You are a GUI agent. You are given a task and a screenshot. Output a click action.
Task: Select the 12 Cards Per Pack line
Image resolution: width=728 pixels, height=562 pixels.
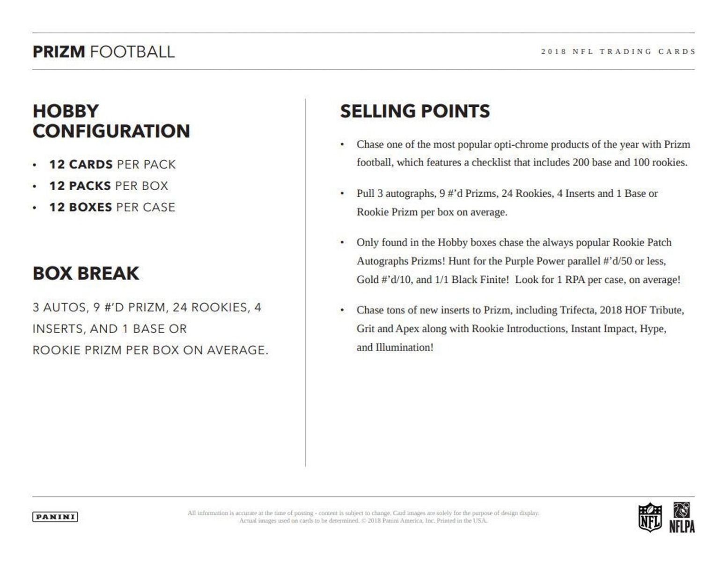tap(112, 164)
